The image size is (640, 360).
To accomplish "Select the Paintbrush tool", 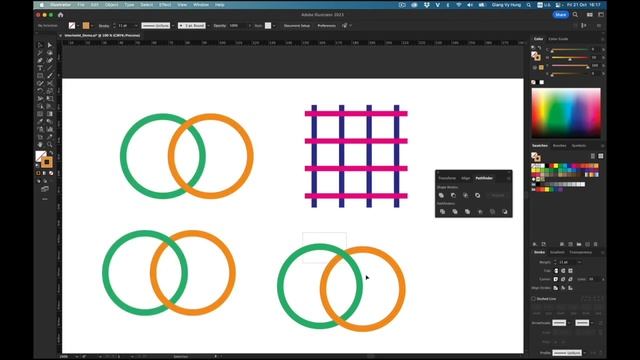I will coord(49,76).
